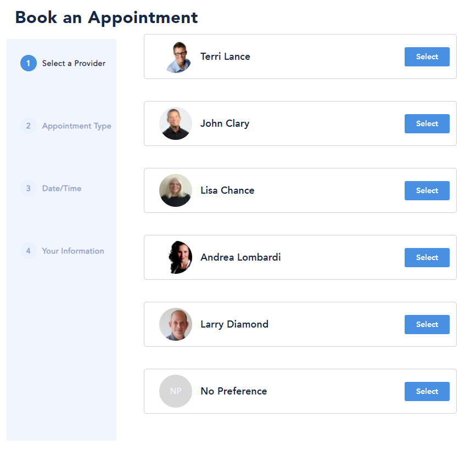
Task: Click John Clary's profile photo
Action: click(x=176, y=123)
